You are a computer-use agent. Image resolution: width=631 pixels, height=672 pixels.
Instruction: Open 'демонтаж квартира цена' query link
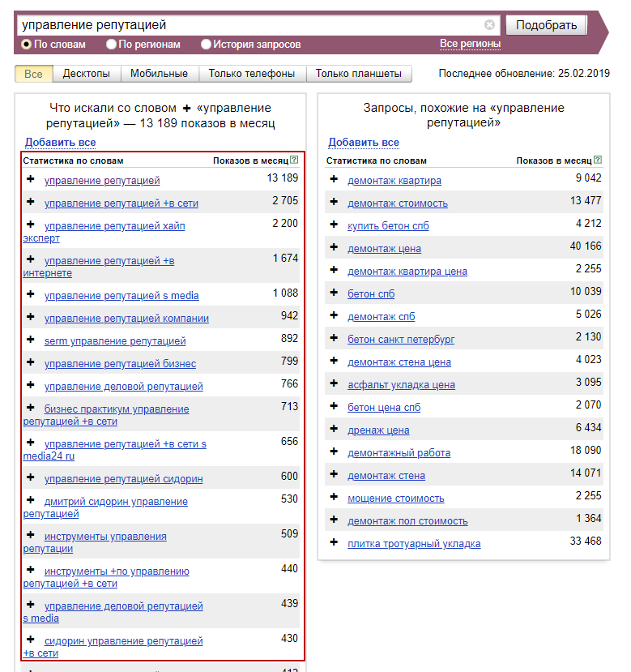tap(407, 272)
